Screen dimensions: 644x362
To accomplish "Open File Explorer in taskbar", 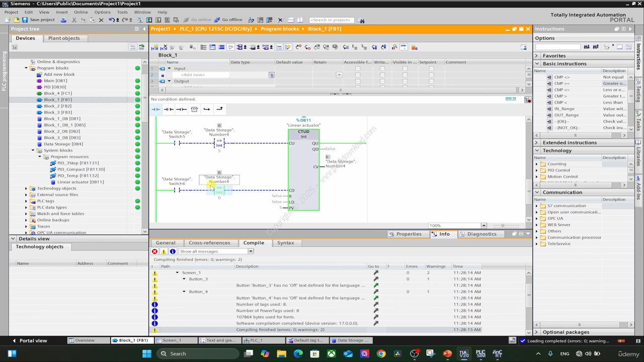I will click(281, 353).
